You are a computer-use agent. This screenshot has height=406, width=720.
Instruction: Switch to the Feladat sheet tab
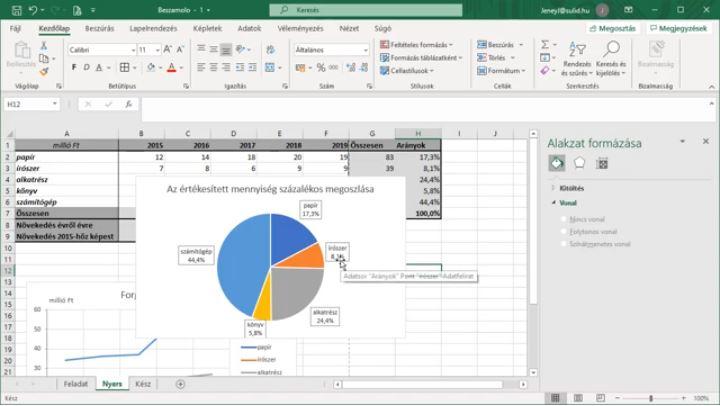pos(76,383)
